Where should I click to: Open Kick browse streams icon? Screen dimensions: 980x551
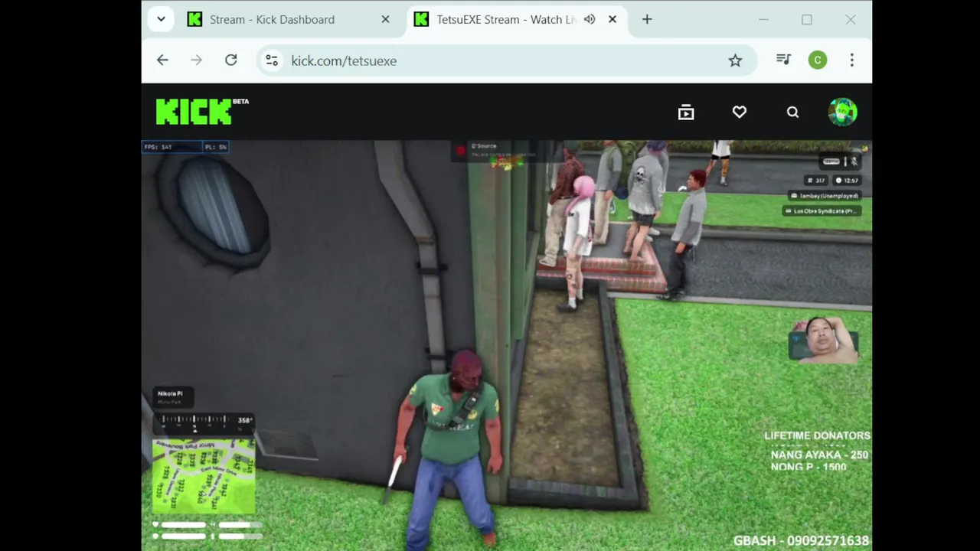pyautogui.click(x=686, y=112)
